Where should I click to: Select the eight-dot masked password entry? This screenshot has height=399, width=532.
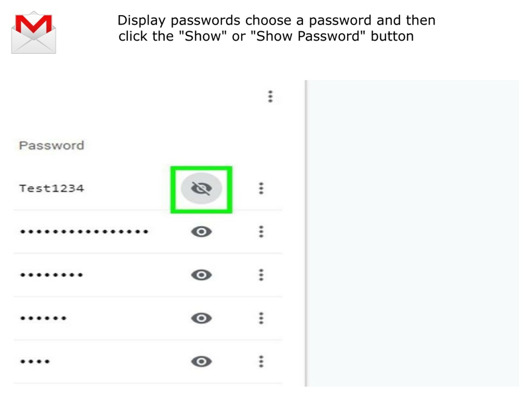pyautogui.click(x=52, y=275)
